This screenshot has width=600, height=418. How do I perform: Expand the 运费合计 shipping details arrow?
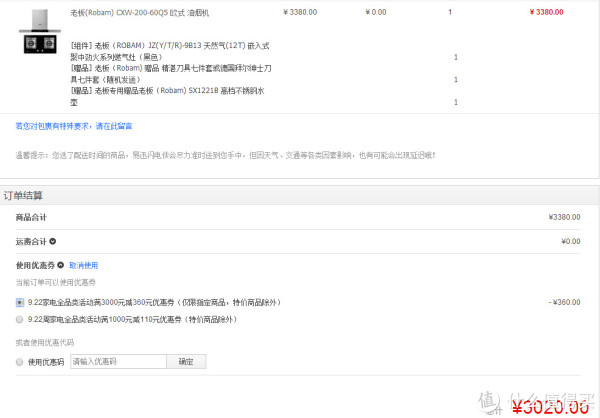53,241
